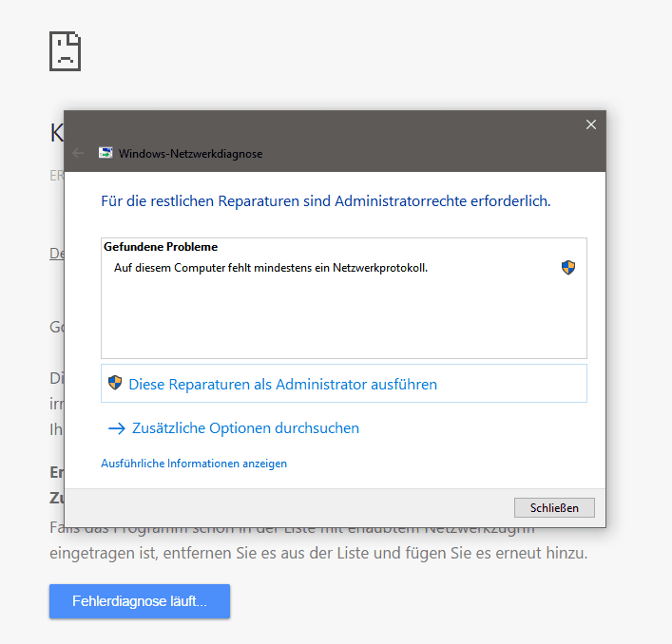Click the shield icon next to Netzwerkprotokoll problem

[x=568, y=268]
